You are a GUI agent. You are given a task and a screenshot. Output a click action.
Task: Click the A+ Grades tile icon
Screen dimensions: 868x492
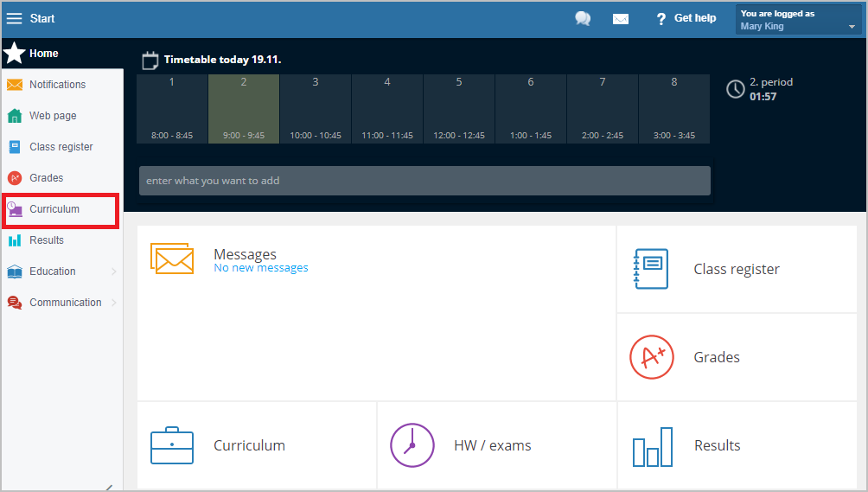(x=652, y=357)
